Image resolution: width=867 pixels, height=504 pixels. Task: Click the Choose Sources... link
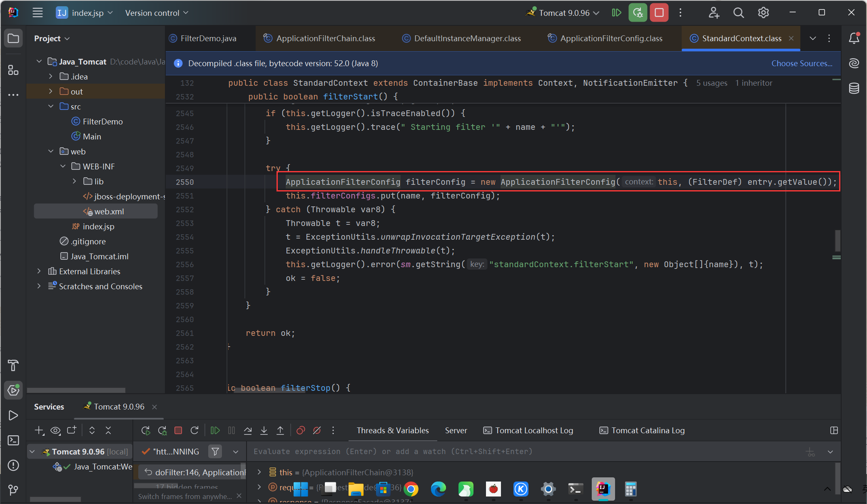click(x=802, y=63)
